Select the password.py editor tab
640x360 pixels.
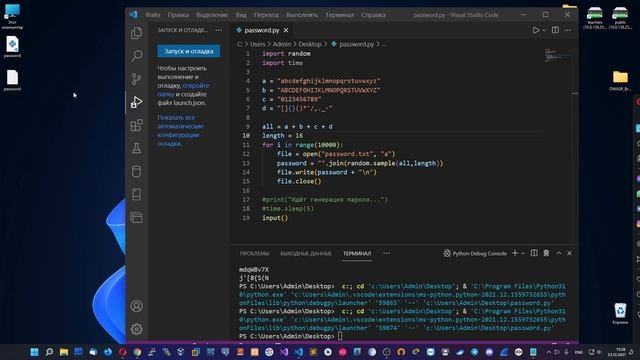click(262, 30)
